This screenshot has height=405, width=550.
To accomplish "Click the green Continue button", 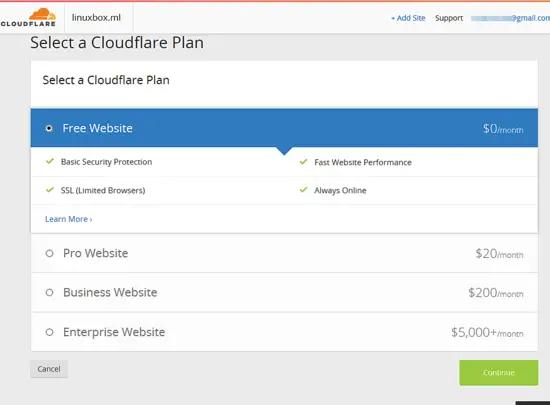I will (498, 373).
